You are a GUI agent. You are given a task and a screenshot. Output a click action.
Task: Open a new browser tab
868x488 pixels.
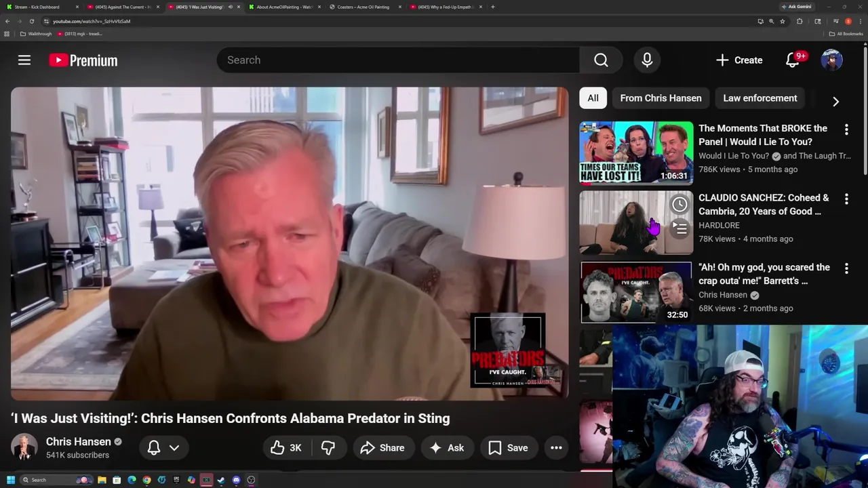(492, 7)
